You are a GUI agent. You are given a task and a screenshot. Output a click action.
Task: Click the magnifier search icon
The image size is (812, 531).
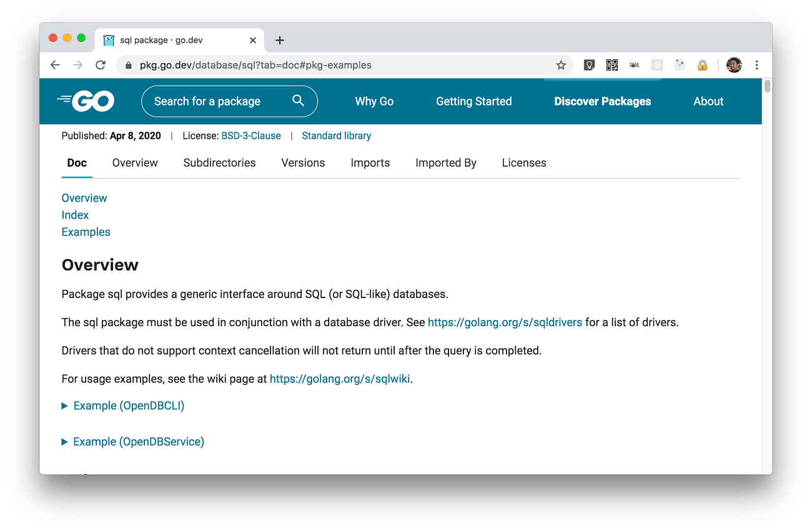click(x=299, y=101)
